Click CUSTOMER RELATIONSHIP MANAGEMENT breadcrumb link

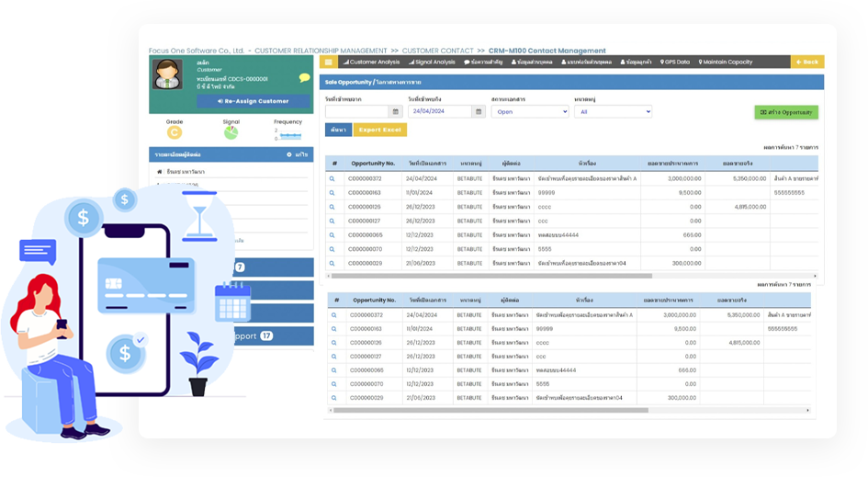[x=321, y=51]
